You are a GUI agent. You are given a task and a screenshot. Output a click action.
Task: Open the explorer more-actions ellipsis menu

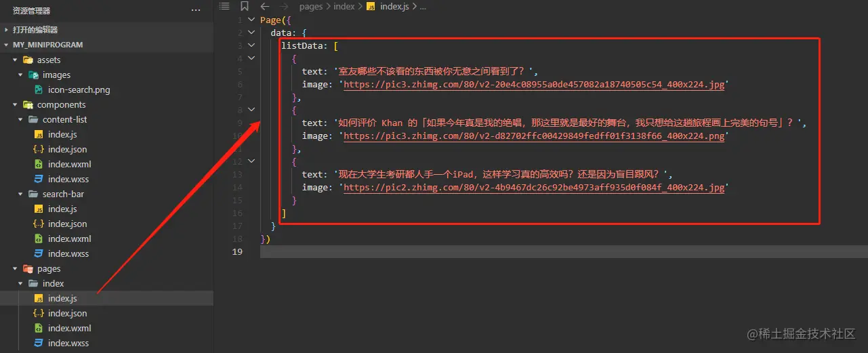(x=196, y=10)
